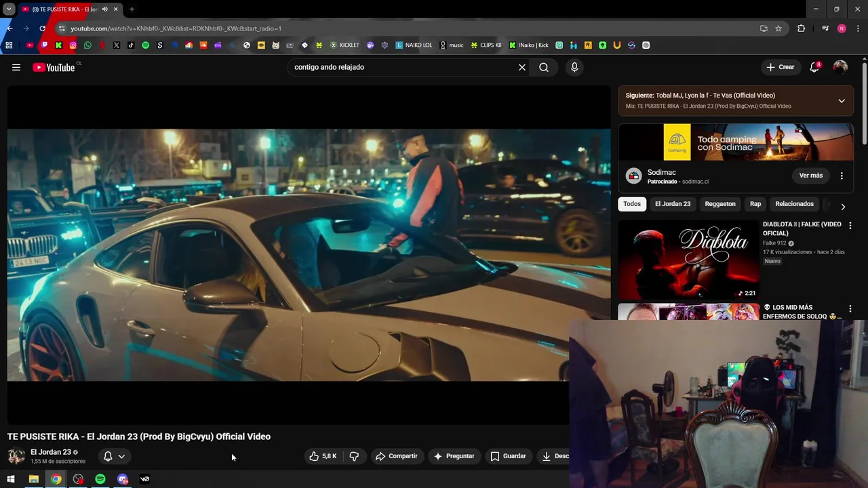This screenshot has height=488, width=868.
Task: Open the tab search dropdown arrow
Action: [9, 9]
